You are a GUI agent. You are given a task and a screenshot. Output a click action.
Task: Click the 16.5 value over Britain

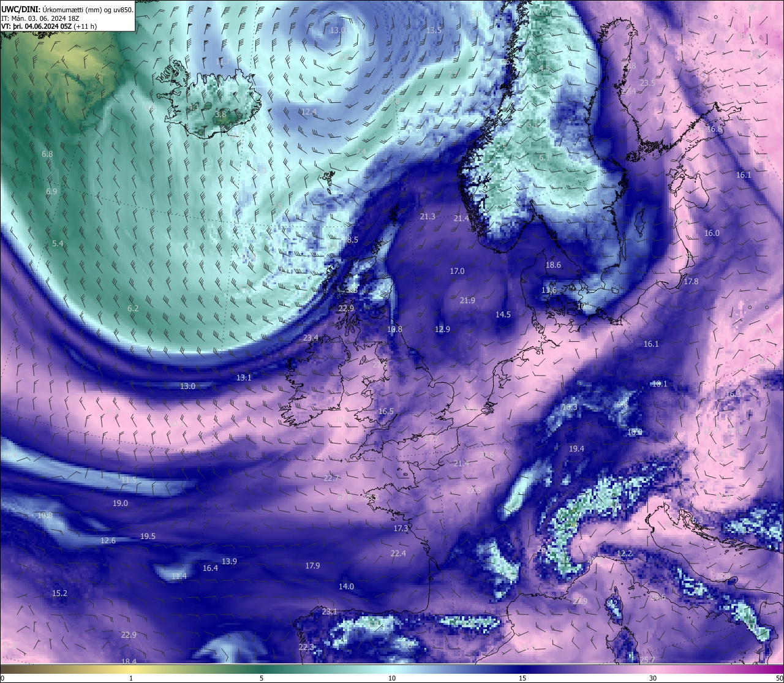coord(386,412)
